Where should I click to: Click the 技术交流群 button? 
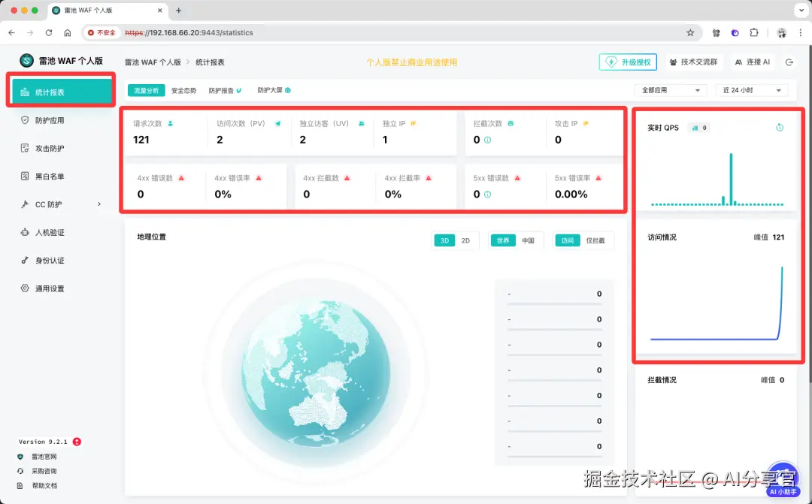pos(693,62)
